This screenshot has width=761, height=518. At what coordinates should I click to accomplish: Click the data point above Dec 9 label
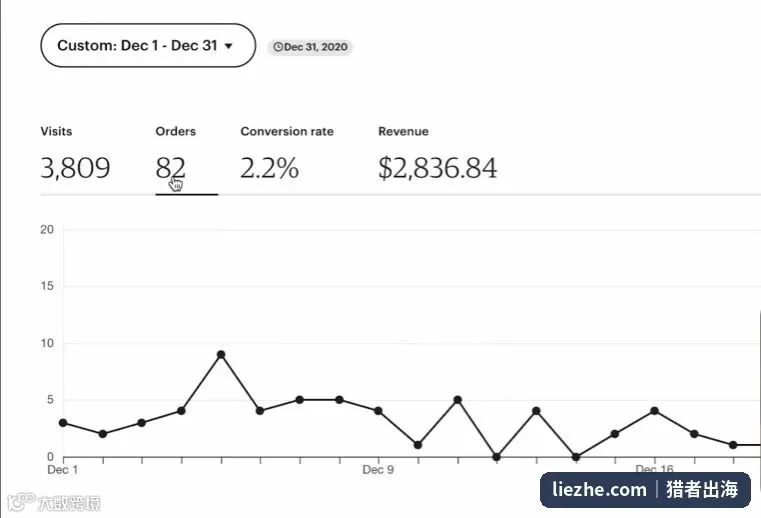point(378,411)
